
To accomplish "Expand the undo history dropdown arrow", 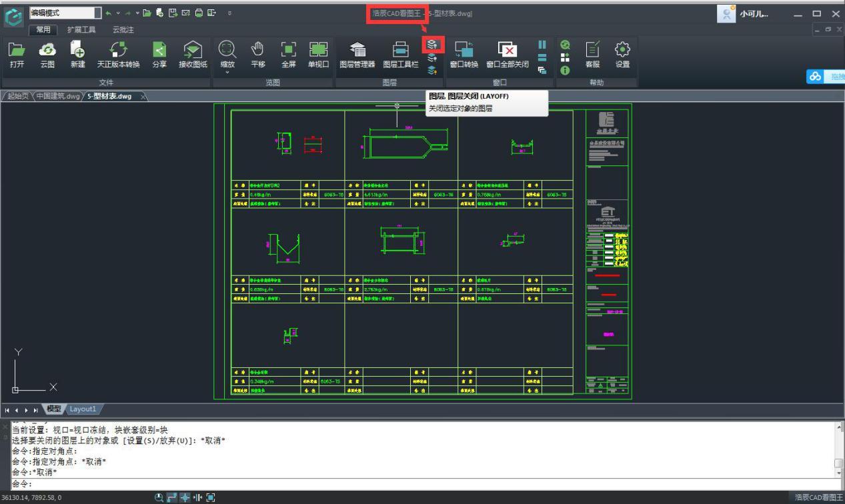I will pyautogui.click(x=118, y=13).
